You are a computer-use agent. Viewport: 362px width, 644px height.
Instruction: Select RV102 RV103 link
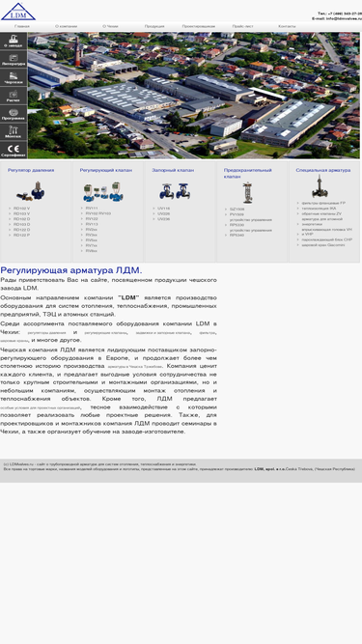(x=98, y=214)
